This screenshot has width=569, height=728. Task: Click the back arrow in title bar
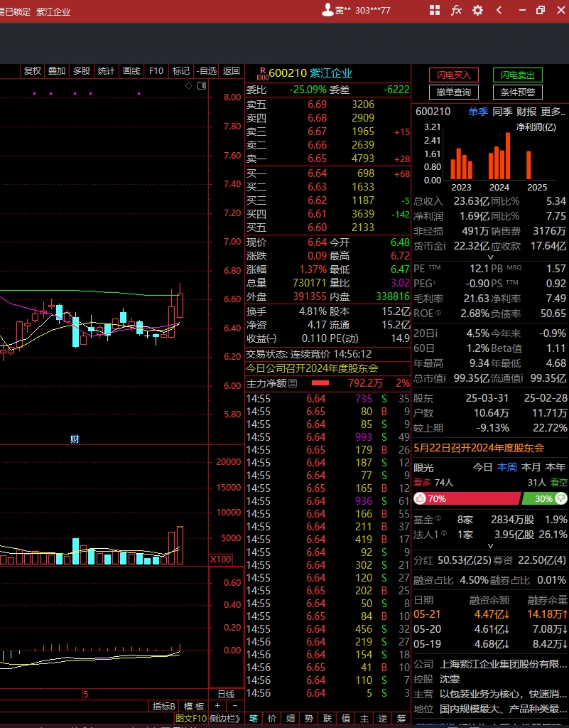coord(499,10)
